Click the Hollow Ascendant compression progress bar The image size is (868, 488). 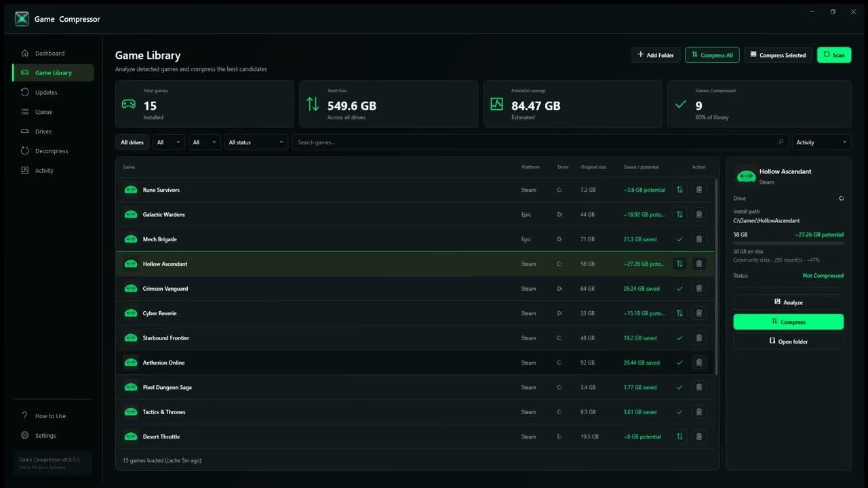[x=789, y=243]
